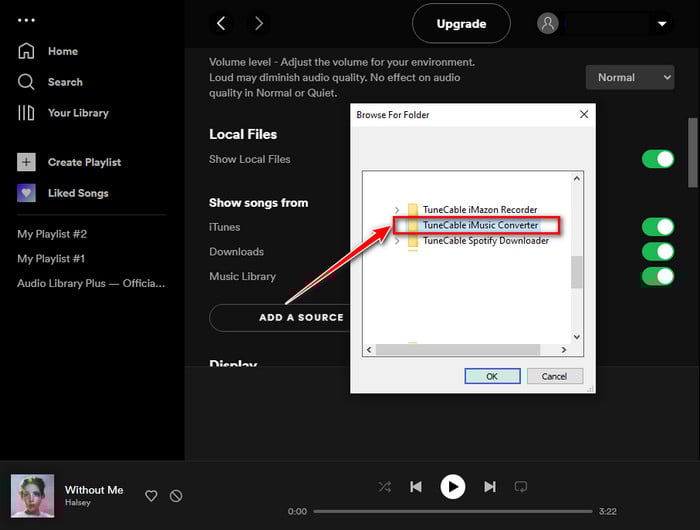Click the Your Library shelf icon
700x530 pixels.
(x=26, y=113)
